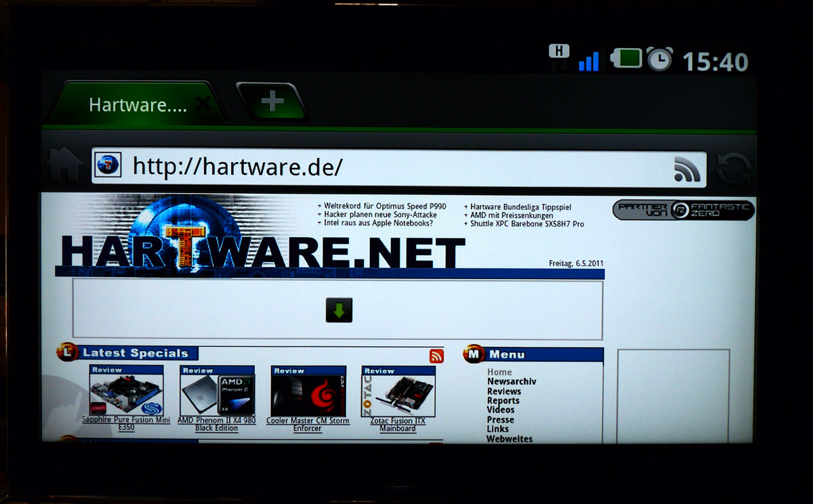Open 'Weltrekord für Optimus Speed P990' headline
Viewport: 813px width, 504px height.
[x=384, y=206]
